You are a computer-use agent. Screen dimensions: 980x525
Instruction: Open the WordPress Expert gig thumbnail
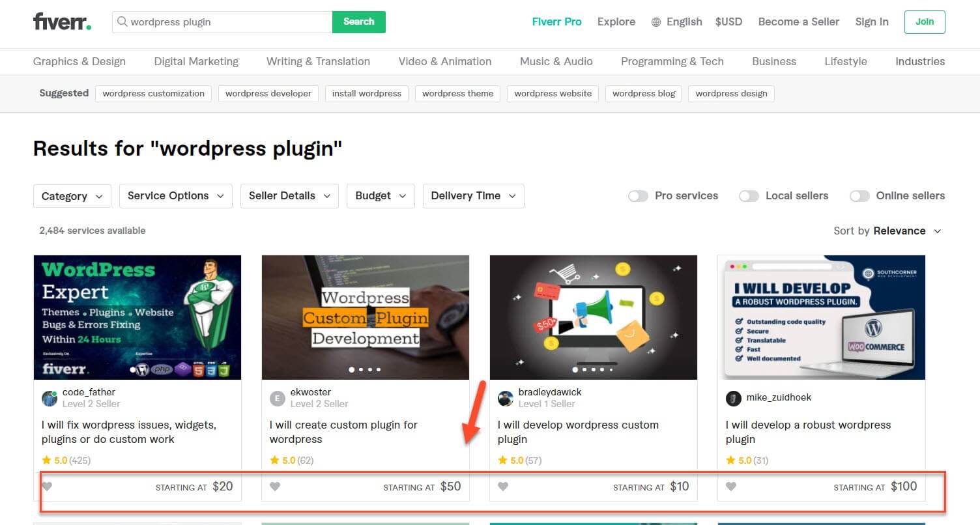point(137,317)
